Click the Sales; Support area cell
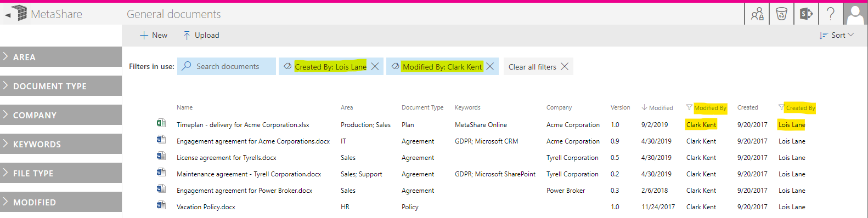Image resolution: width=868 pixels, height=218 pixels. (x=361, y=174)
